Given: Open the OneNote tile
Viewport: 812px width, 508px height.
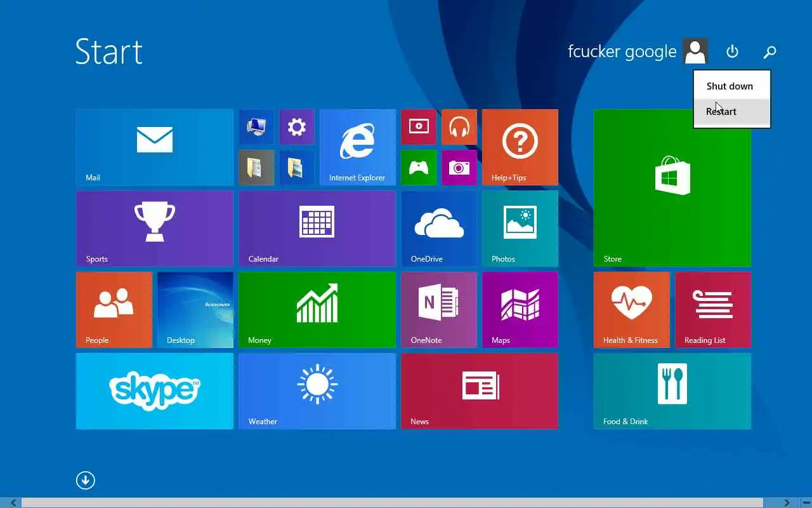Looking at the screenshot, I should [439, 310].
